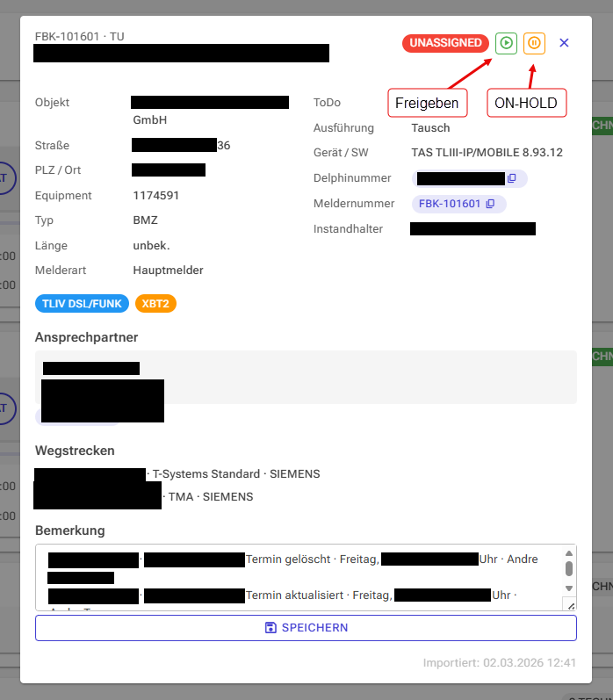Viewport: 613px width, 700px height.
Task: Click the Typ value 'BMZ'
Action: click(x=145, y=220)
